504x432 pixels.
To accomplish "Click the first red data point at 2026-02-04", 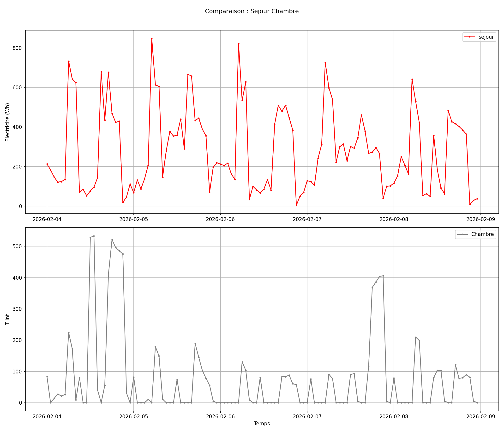I will click(47, 164).
